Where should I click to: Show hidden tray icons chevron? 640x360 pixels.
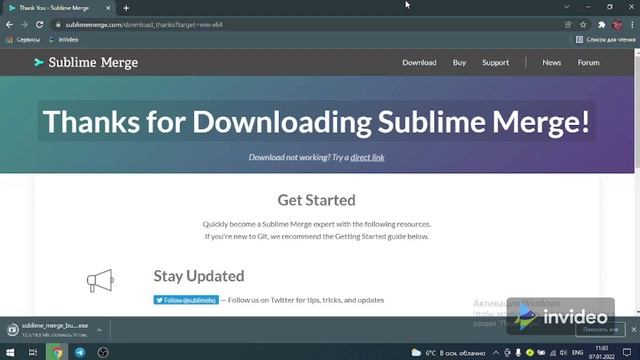[x=496, y=353]
